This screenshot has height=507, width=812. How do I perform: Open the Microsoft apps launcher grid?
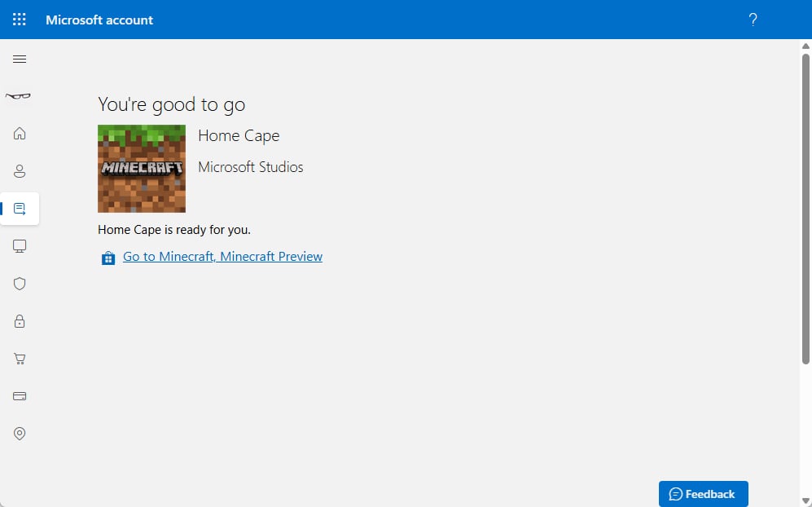[x=20, y=20]
